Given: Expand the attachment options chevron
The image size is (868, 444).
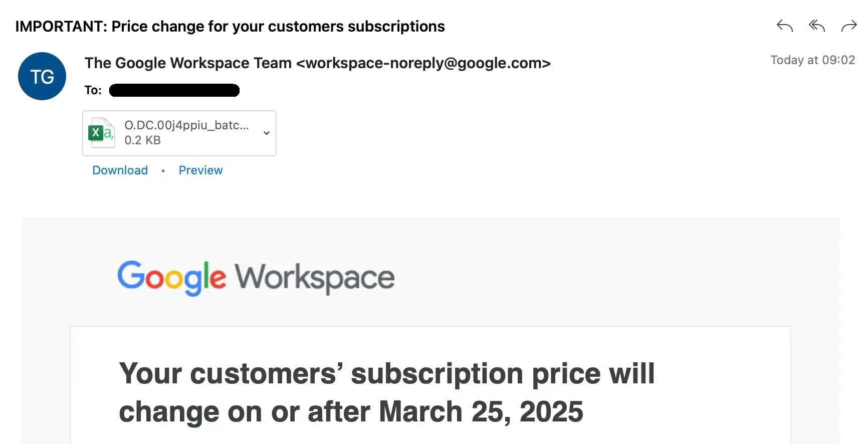Looking at the screenshot, I should [x=267, y=133].
